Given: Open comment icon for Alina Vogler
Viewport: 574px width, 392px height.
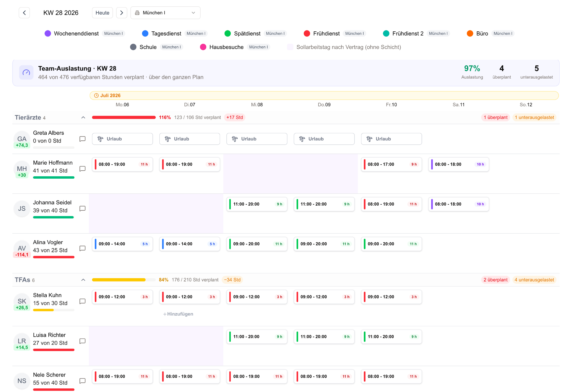Looking at the screenshot, I should 83,248.
